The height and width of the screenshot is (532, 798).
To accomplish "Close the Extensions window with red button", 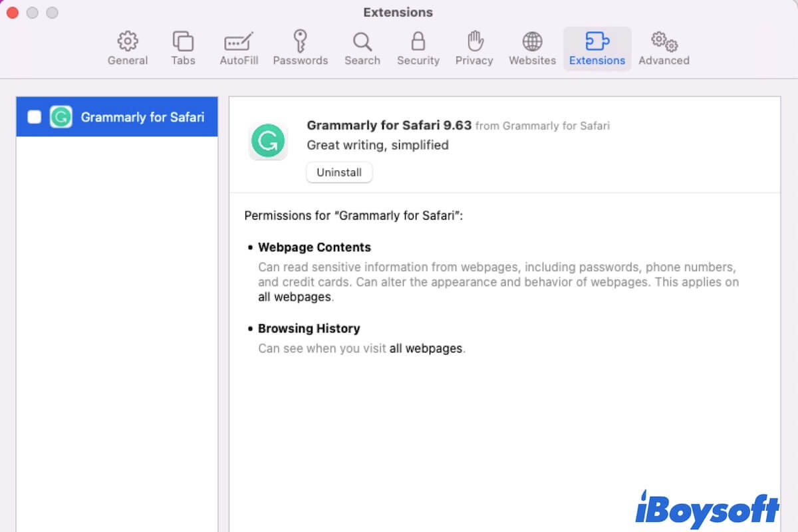I will [x=12, y=13].
